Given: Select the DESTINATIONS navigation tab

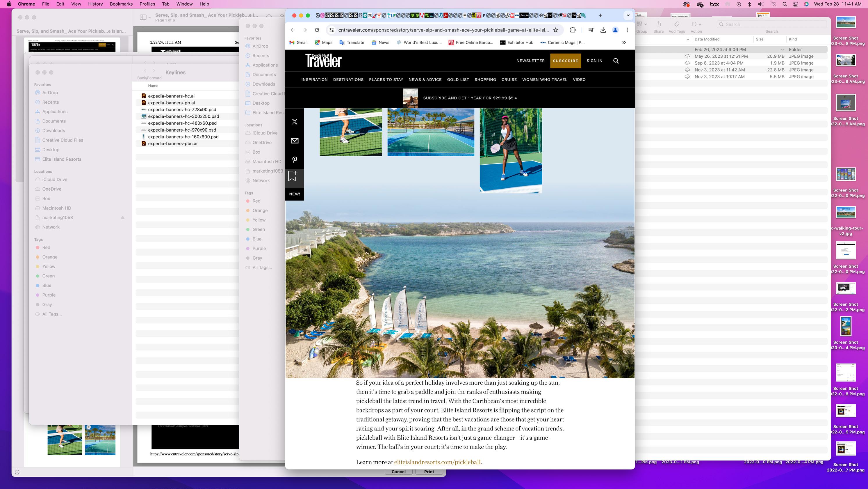Looking at the screenshot, I should 348,79.
